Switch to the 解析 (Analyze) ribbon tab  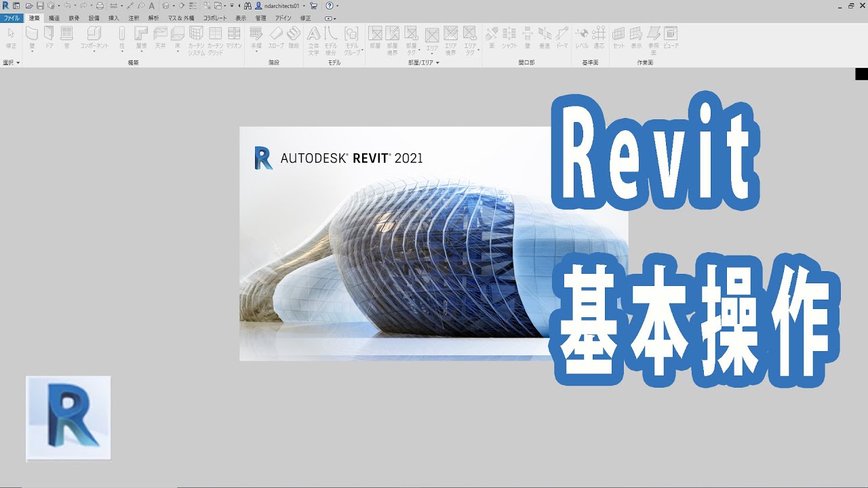(153, 18)
